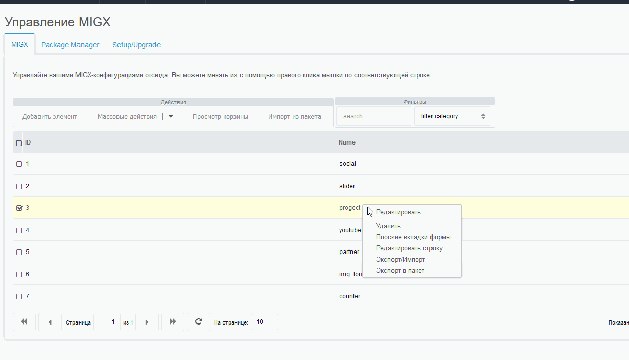Click the current page number field
The height and width of the screenshot is (360, 629).
113,322
